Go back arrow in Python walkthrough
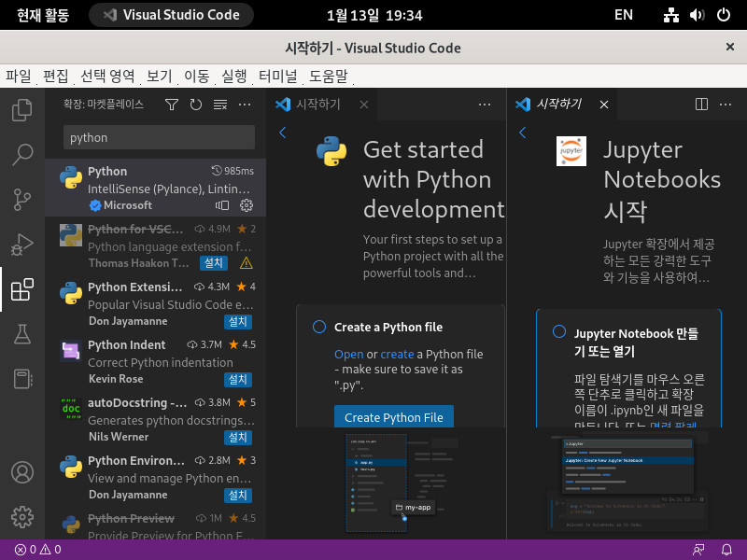747x560 pixels. [283, 133]
